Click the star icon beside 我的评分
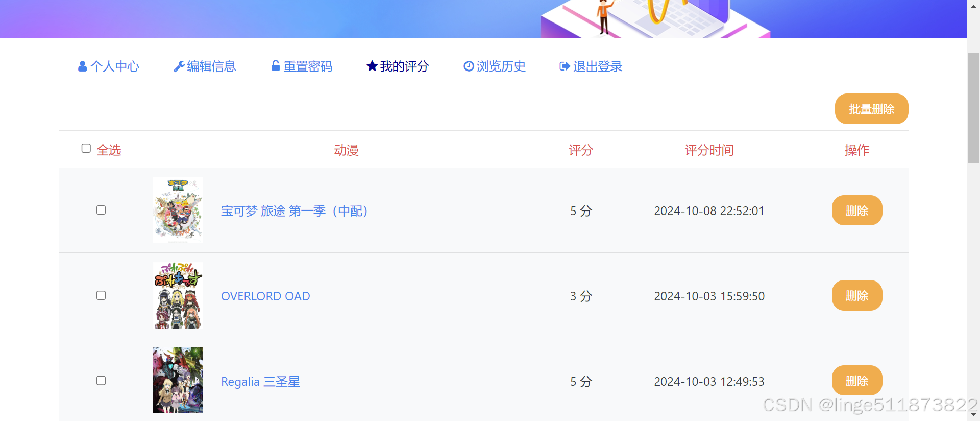 point(372,66)
